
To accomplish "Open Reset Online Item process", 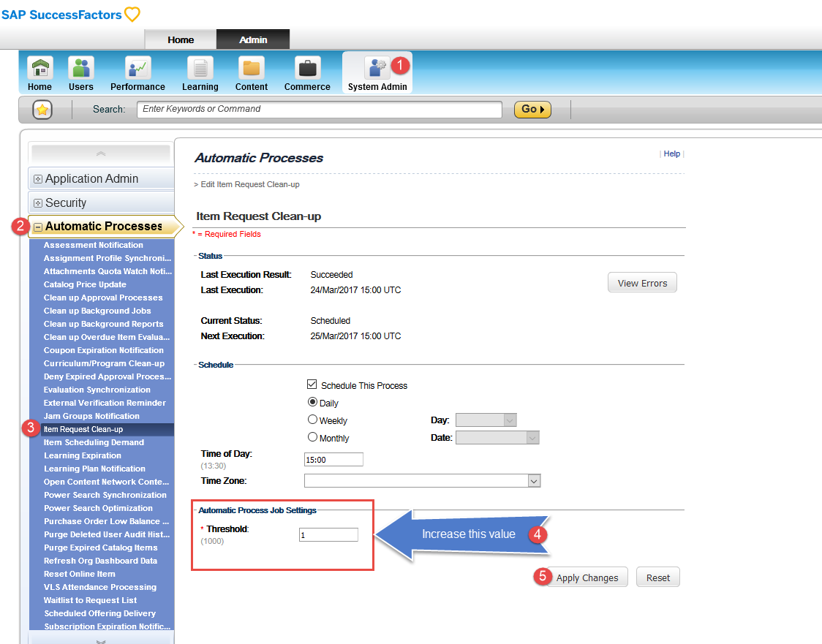I will [x=79, y=574].
